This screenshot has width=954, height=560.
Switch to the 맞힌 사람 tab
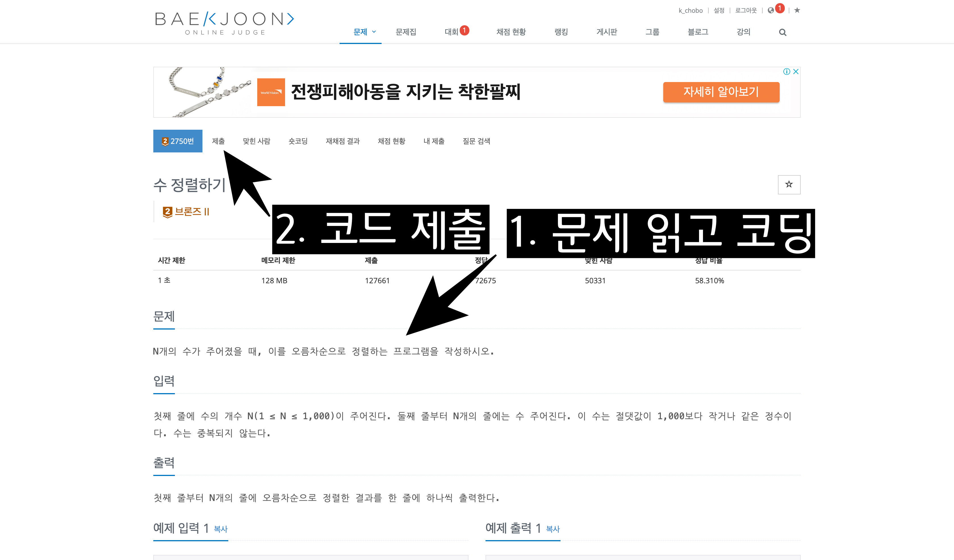coord(257,141)
